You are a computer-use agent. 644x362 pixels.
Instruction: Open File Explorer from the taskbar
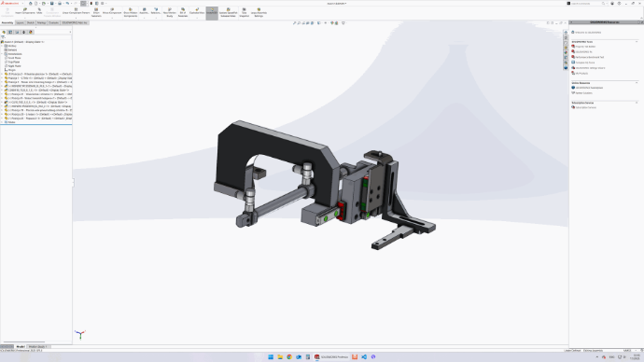point(280,357)
